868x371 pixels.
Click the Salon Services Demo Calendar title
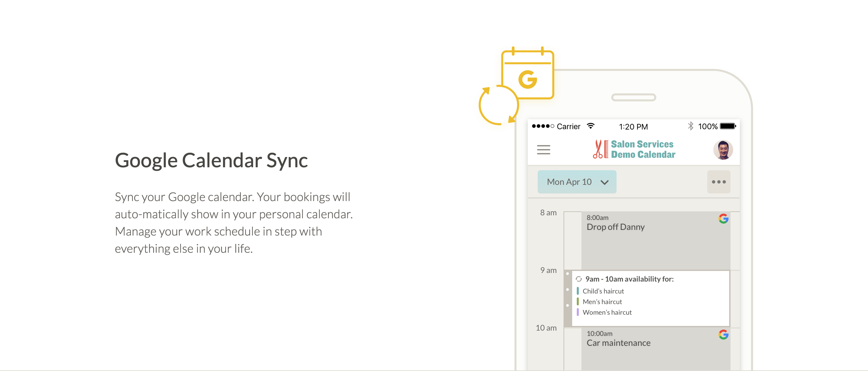coord(643,149)
